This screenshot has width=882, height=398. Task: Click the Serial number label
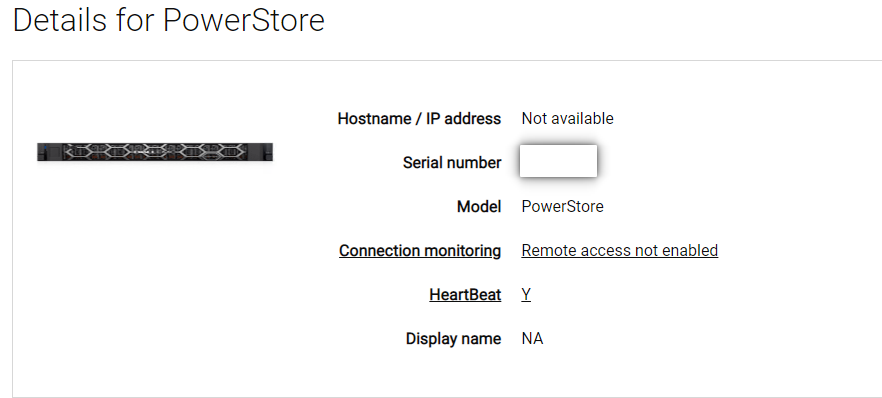click(452, 162)
